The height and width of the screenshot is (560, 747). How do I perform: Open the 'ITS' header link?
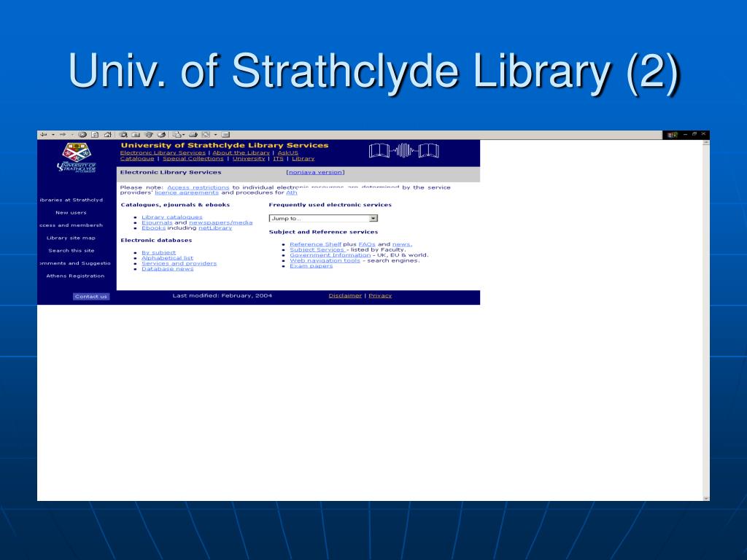tap(278, 158)
